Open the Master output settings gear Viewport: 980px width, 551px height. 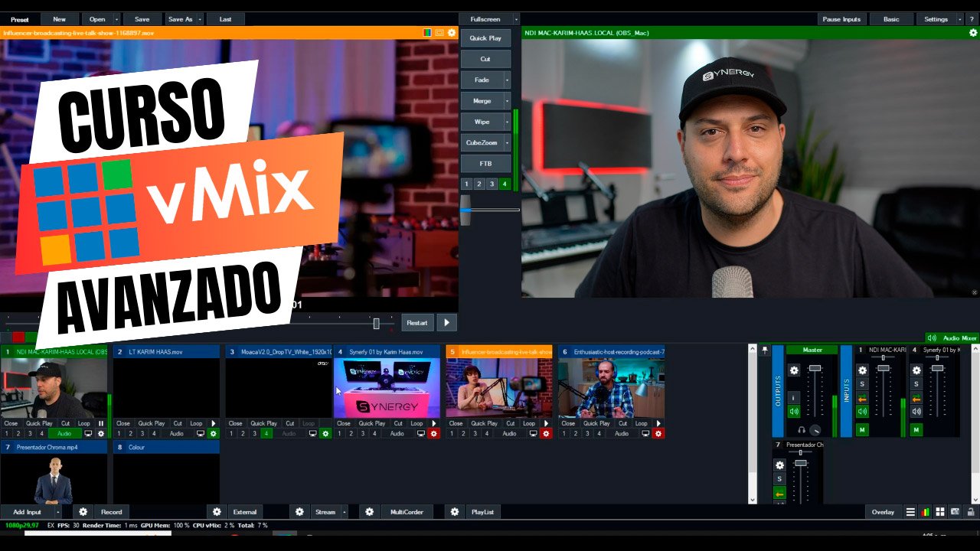(795, 369)
